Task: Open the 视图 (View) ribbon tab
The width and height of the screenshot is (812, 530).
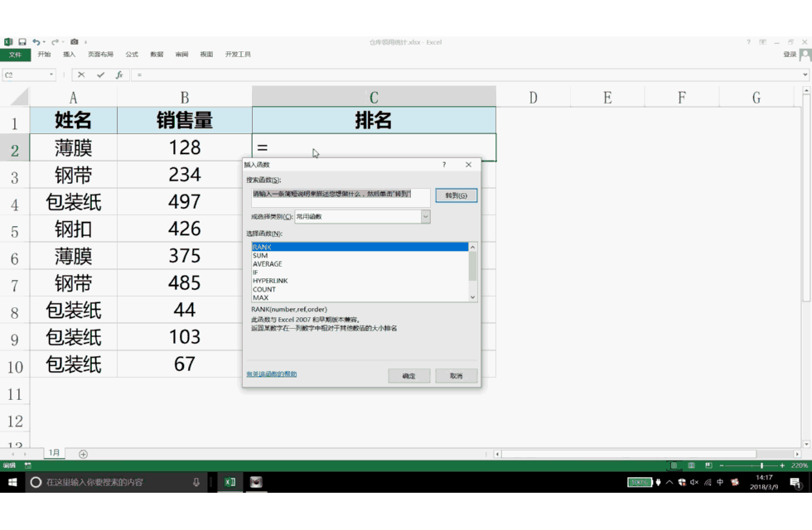Action: coord(206,55)
